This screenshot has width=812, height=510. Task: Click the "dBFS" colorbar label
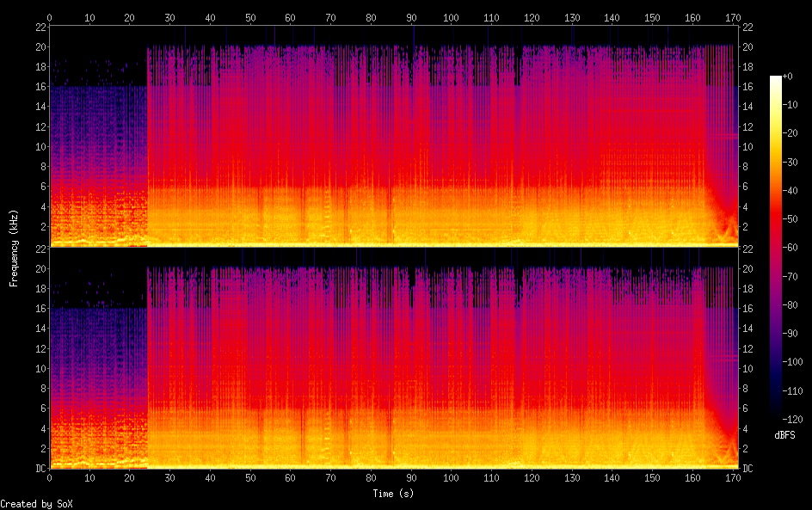(x=784, y=436)
